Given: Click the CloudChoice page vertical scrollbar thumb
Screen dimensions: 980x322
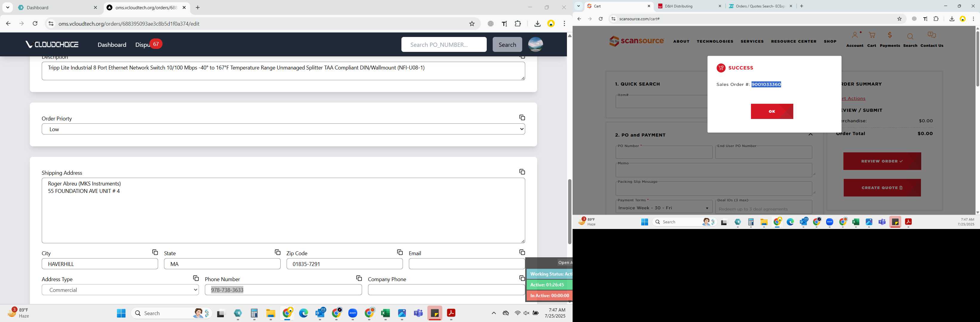Looking at the screenshot, I should click(x=570, y=211).
